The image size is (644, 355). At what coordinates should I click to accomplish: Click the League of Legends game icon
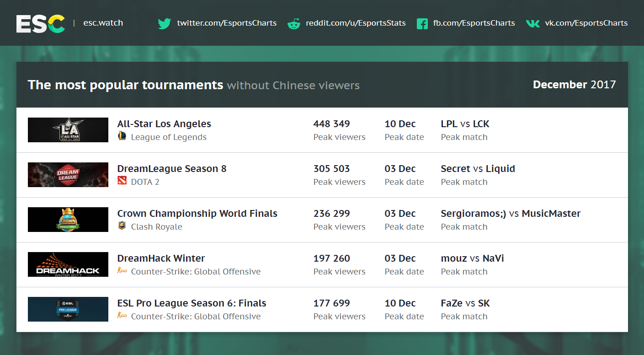122,136
